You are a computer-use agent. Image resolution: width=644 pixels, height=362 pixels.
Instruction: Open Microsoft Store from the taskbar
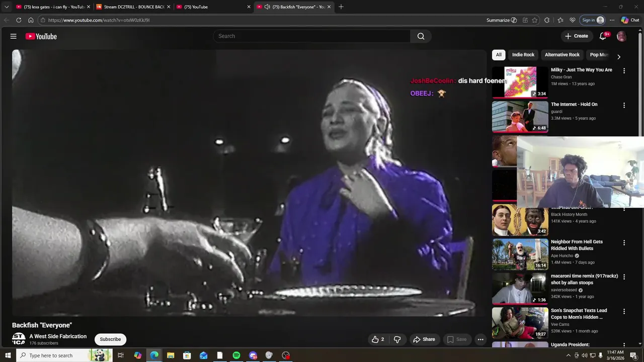point(187,355)
